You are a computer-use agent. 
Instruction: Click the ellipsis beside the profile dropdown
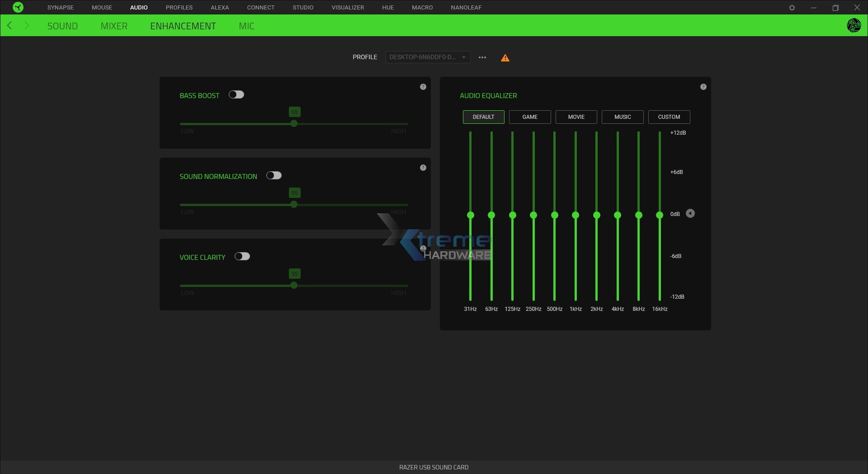(482, 57)
